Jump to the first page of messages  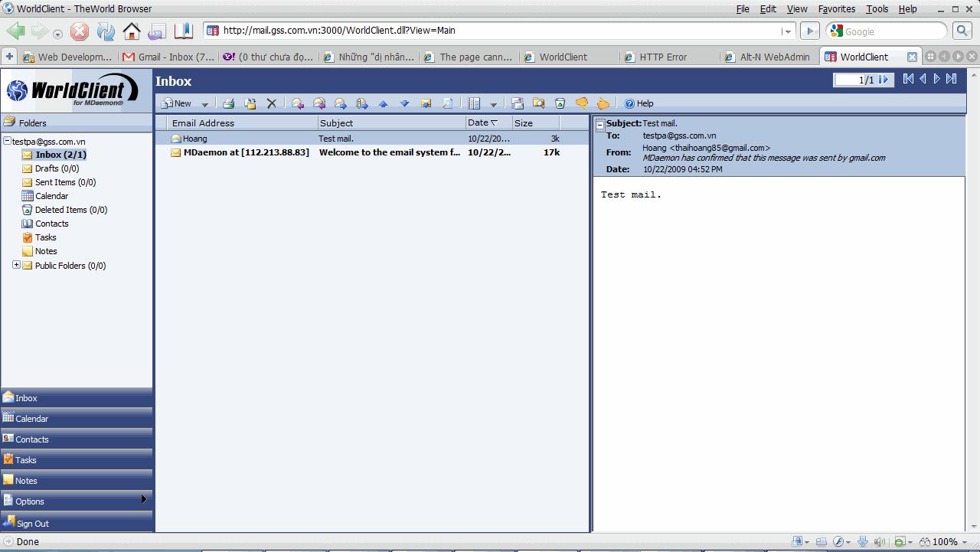(908, 79)
